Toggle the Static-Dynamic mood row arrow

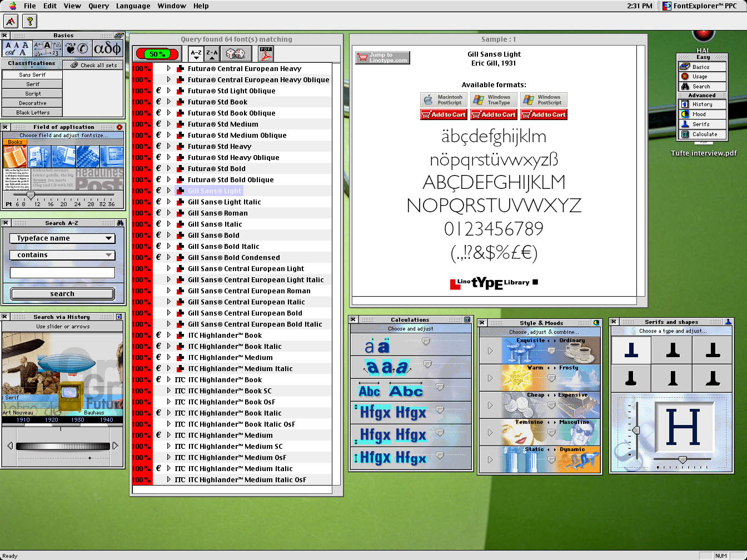490,459
